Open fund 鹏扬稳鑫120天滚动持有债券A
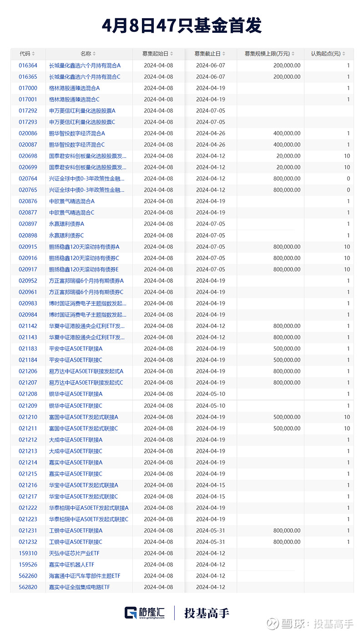The image size is (364, 635). (84, 247)
